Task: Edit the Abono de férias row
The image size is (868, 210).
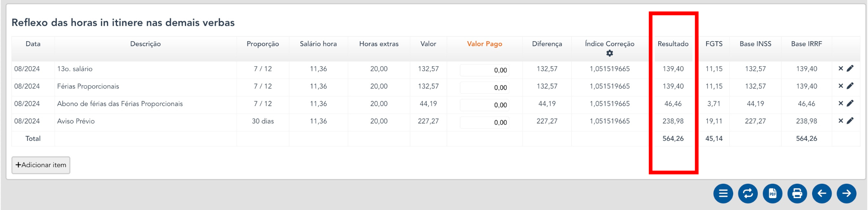Action: (850, 104)
